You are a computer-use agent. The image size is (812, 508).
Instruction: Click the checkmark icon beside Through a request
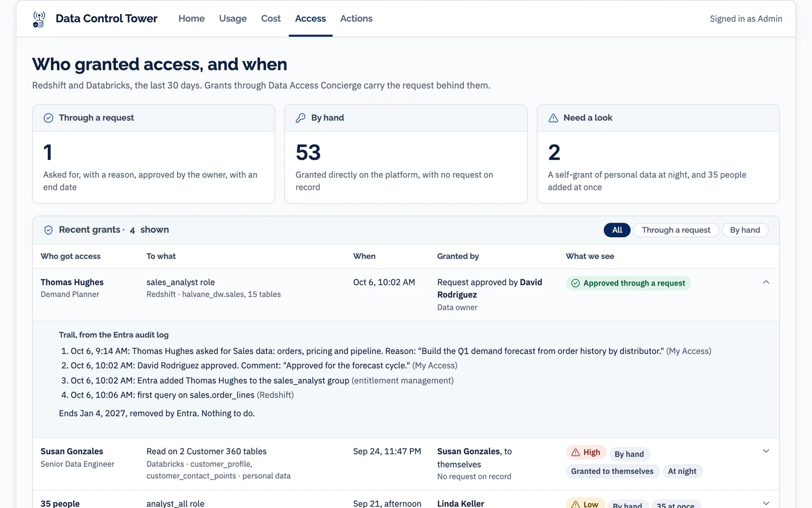[48, 118]
